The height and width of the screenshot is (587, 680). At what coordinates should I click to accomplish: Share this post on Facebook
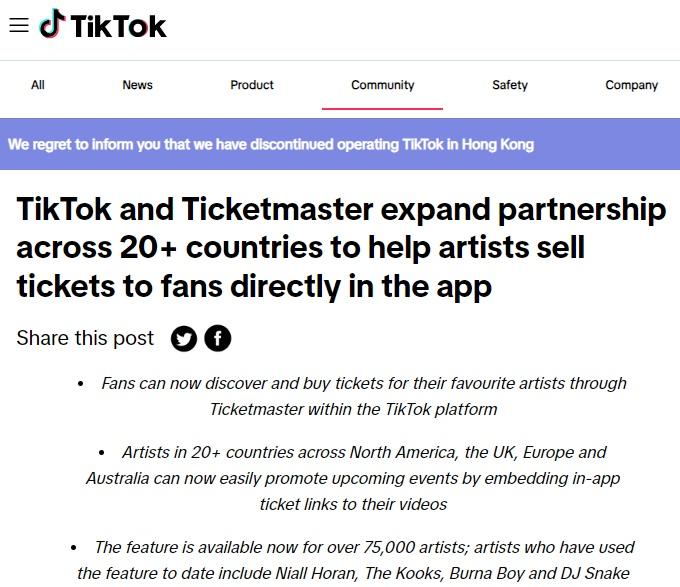click(218, 338)
